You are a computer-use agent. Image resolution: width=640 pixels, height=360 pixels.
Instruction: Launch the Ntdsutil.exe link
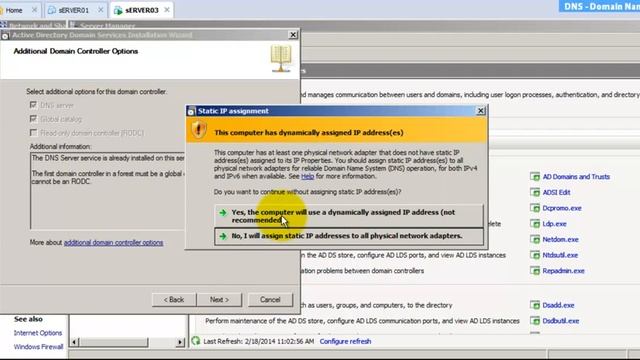pyautogui.click(x=560, y=255)
